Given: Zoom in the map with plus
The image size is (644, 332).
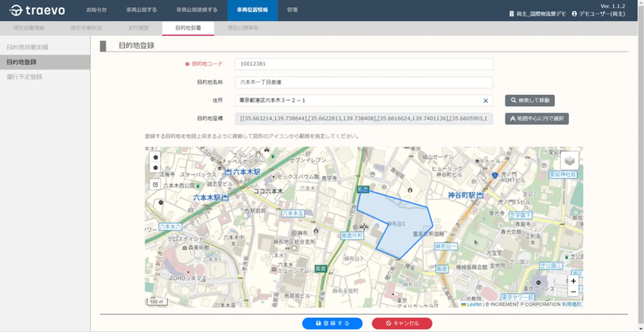Looking at the screenshot, I should coord(573,281).
